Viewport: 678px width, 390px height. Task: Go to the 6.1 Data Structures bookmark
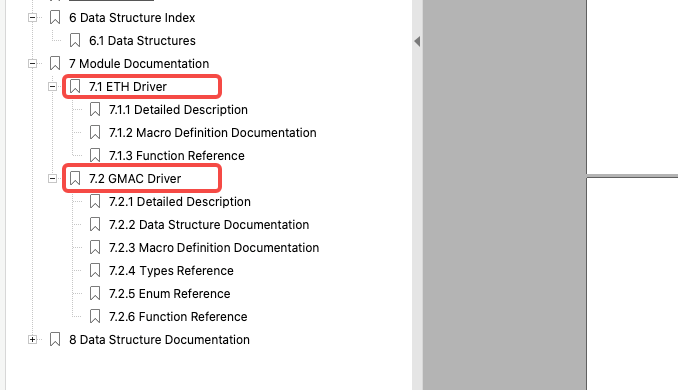142,41
